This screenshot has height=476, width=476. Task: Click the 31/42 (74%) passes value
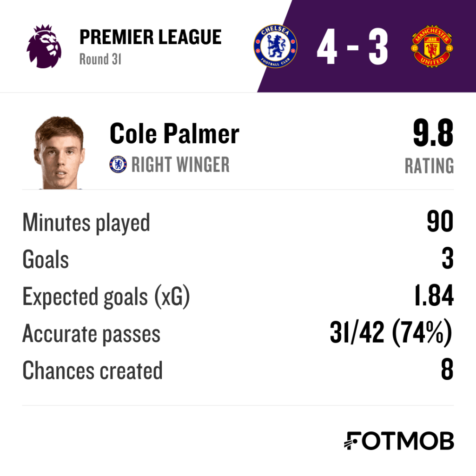(x=391, y=333)
